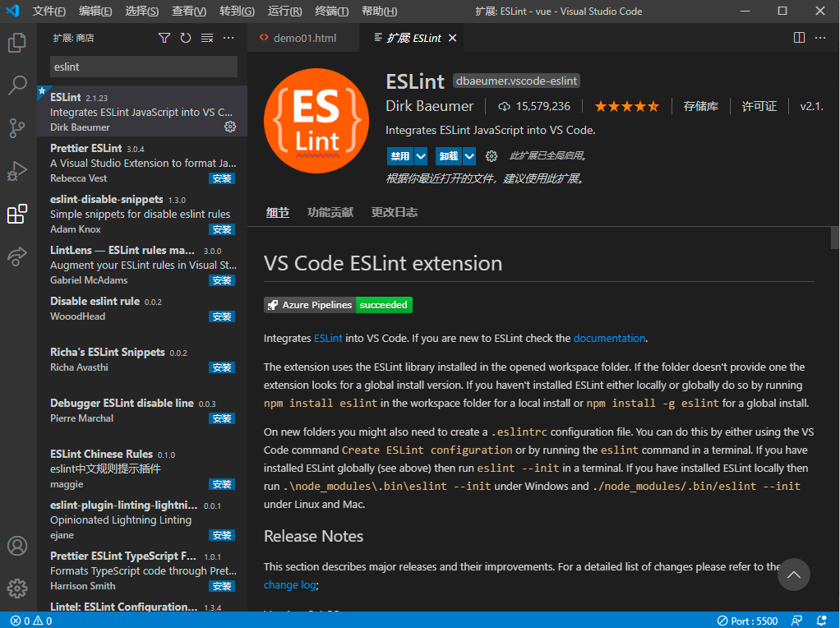Install Disable eslint rule extension
Screen dimensions: 840x628
[222, 316]
